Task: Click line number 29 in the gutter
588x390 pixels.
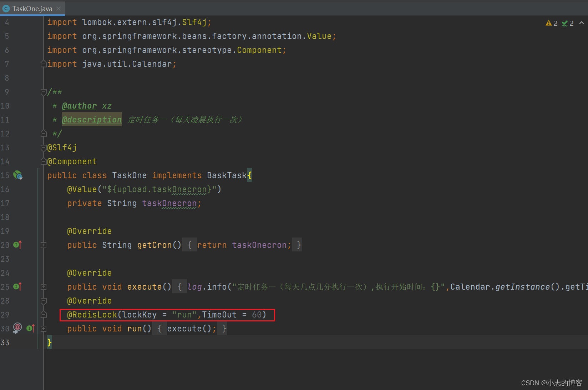Action: tap(5, 315)
